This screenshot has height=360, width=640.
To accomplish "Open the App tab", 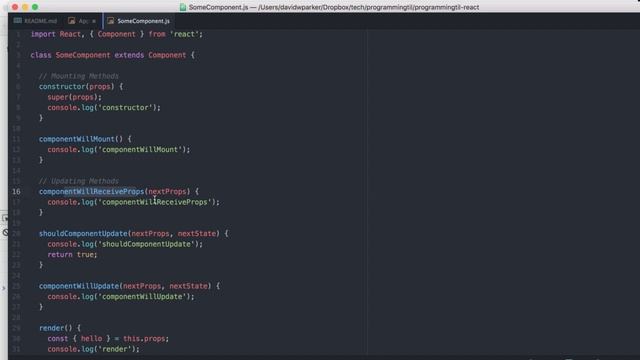I will (x=82, y=21).
